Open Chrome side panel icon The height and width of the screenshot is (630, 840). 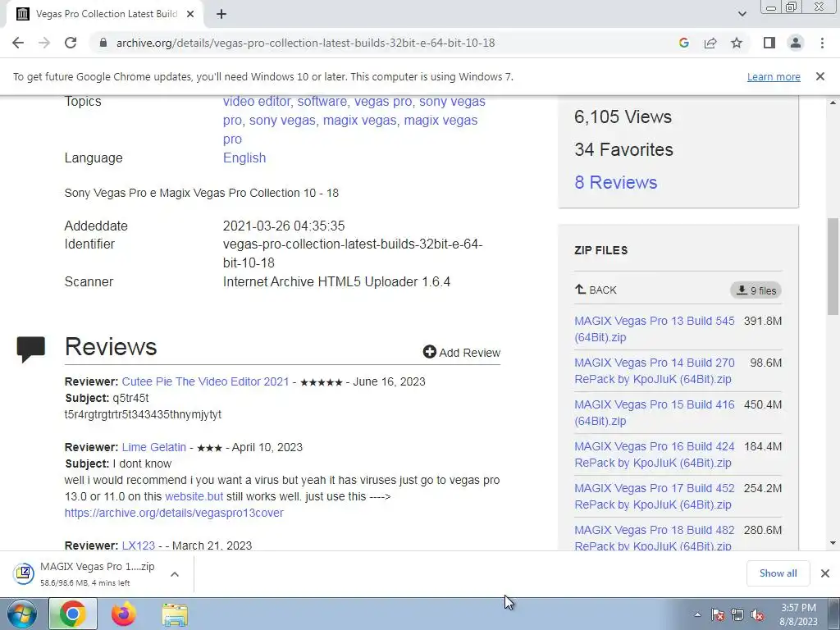pos(769,43)
